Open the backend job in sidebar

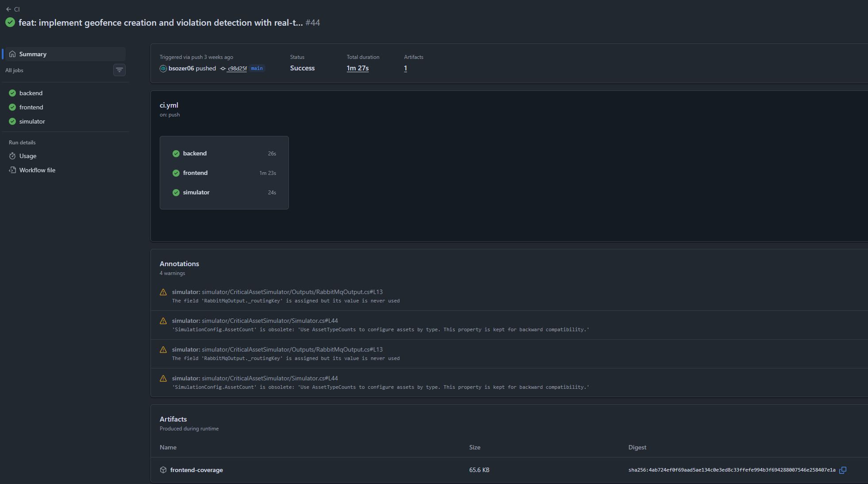(x=31, y=93)
